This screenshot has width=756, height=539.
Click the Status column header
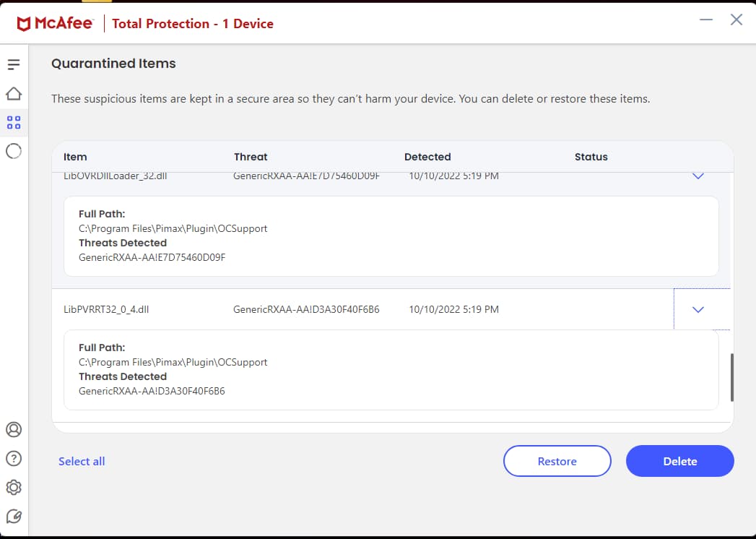click(x=591, y=157)
